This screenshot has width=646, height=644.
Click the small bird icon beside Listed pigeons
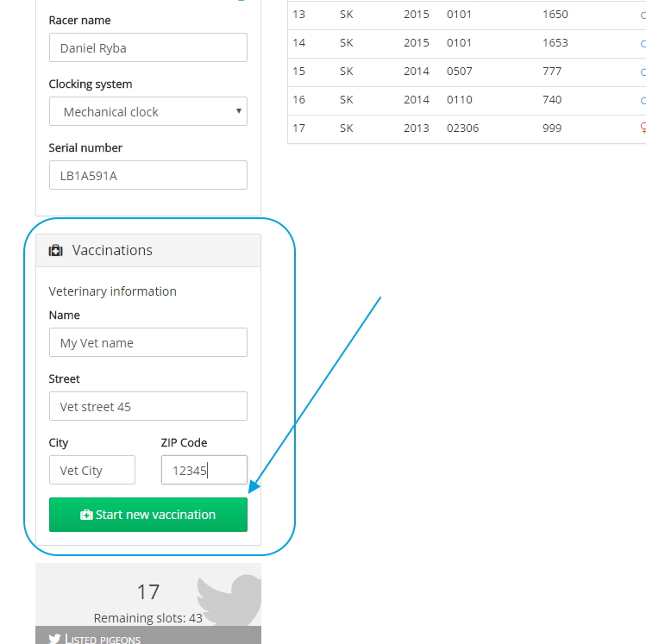click(x=54, y=639)
